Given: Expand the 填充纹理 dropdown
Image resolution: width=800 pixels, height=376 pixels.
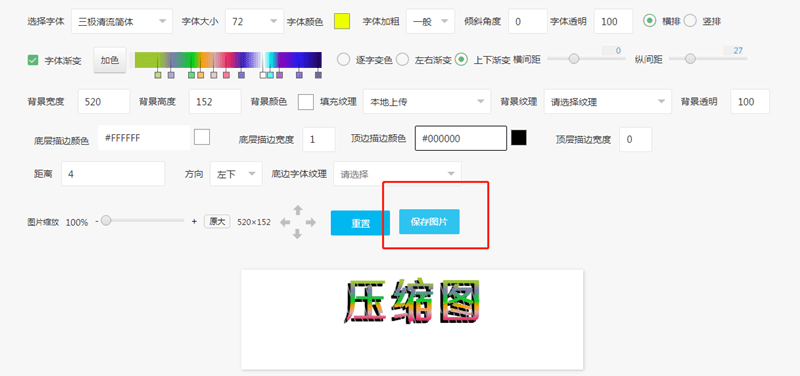Looking at the screenshot, I should [427, 102].
